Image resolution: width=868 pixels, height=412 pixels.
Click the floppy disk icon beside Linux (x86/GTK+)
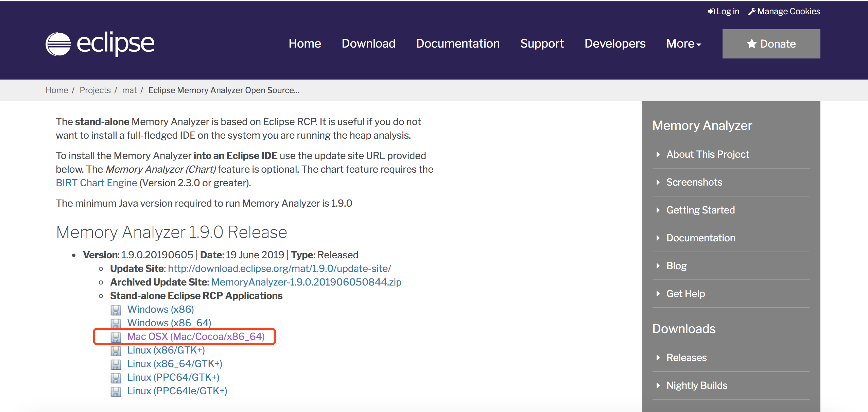pos(116,350)
